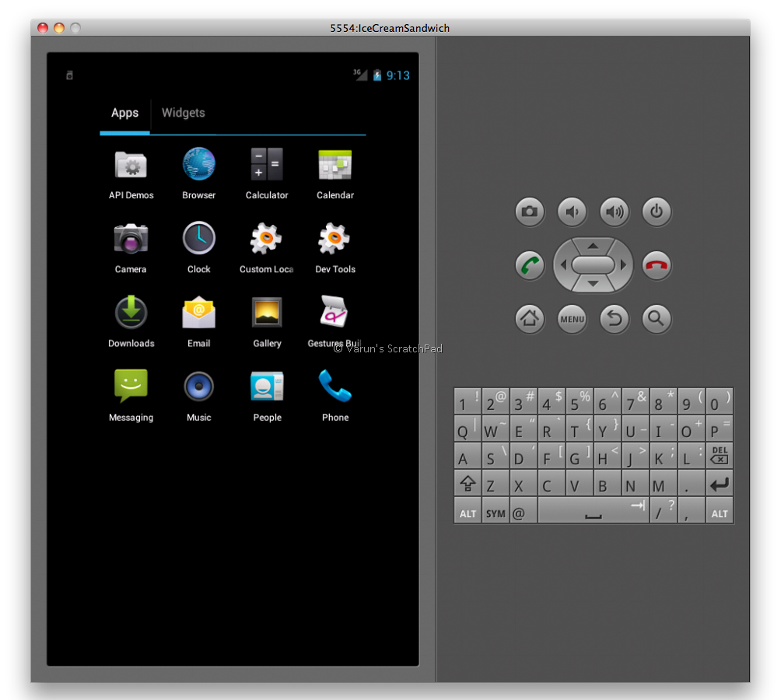The image size is (781, 700).
Task: Click the slash question mark key
Action: [x=664, y=510]
